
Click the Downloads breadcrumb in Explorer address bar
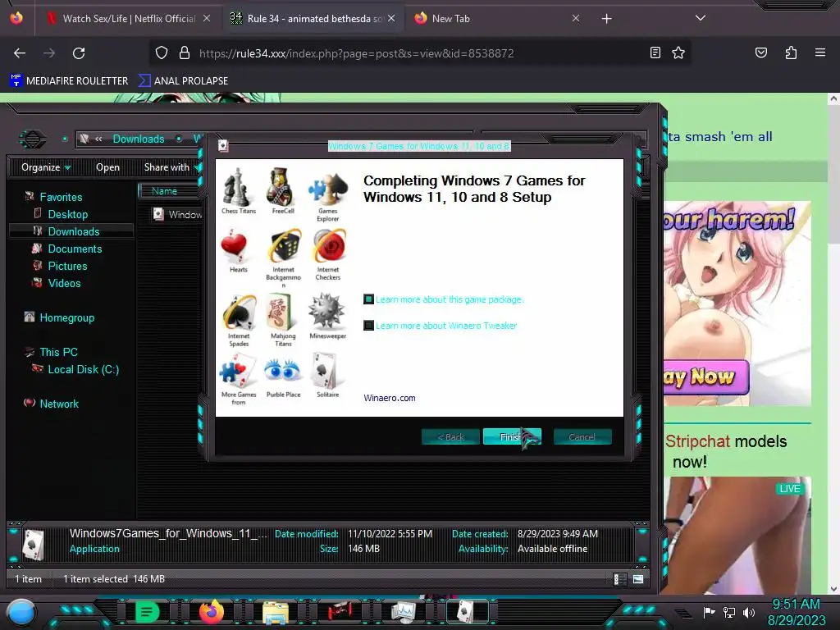(x=138, y=139)
